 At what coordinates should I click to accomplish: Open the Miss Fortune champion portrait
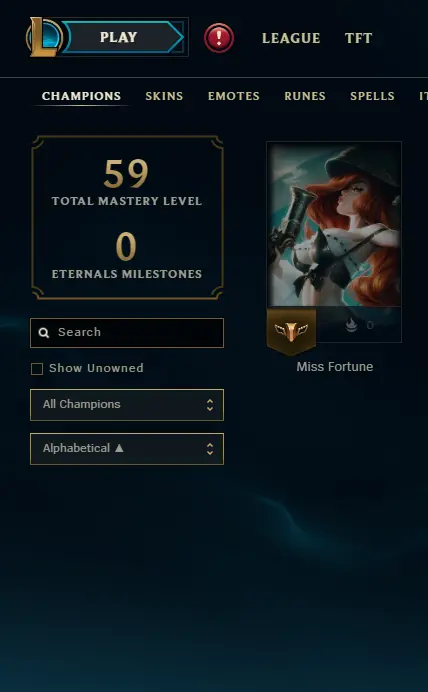[x=334, y=224]
